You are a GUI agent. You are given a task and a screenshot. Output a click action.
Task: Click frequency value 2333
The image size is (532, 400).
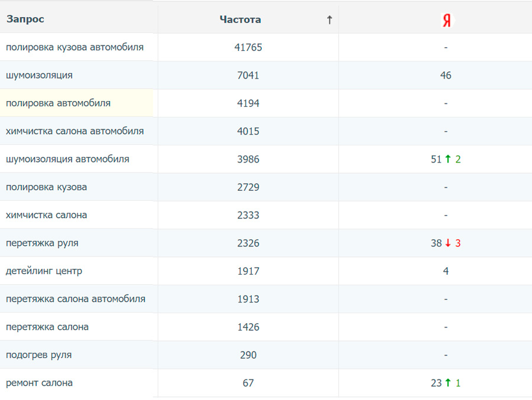[x=248, y=215]
